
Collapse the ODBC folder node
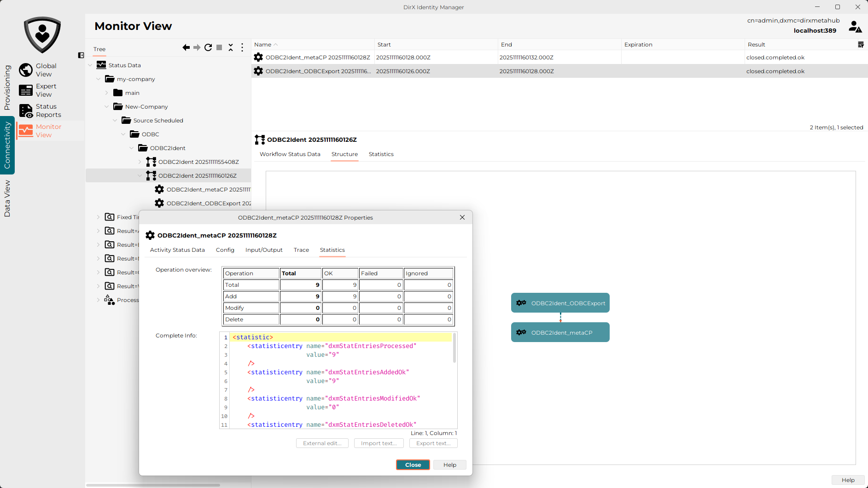pos(123,134)
